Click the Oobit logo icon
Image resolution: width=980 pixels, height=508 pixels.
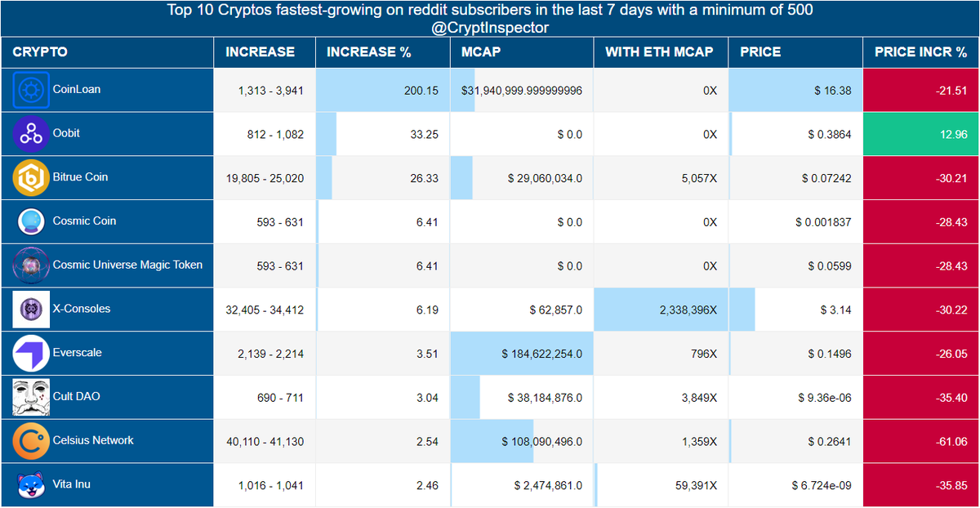click(x=31, y=134)
